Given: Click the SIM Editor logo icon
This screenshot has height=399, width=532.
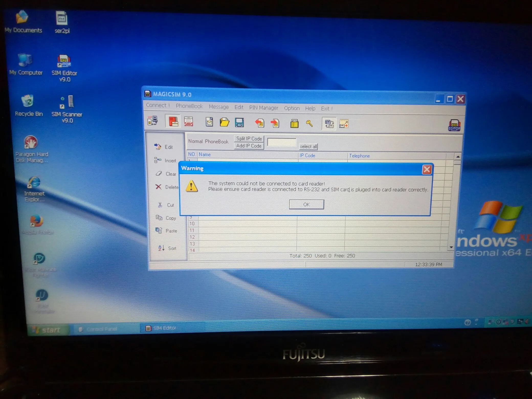Looking at the screenshot, I should pos(454,125).
